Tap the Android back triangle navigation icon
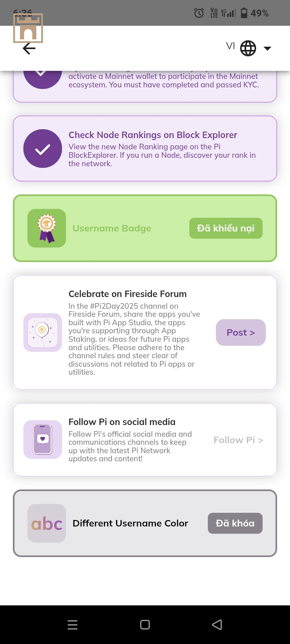 pos(217,625)
